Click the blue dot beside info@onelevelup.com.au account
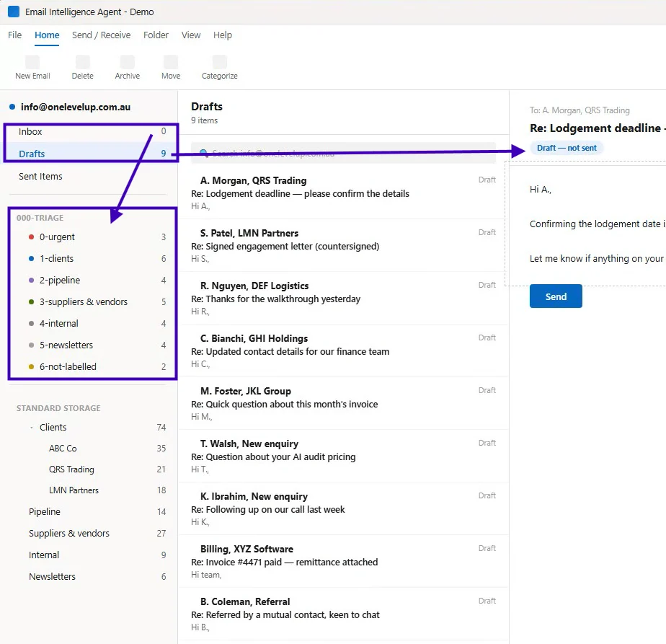666x644 pixels. coord(12,107)
